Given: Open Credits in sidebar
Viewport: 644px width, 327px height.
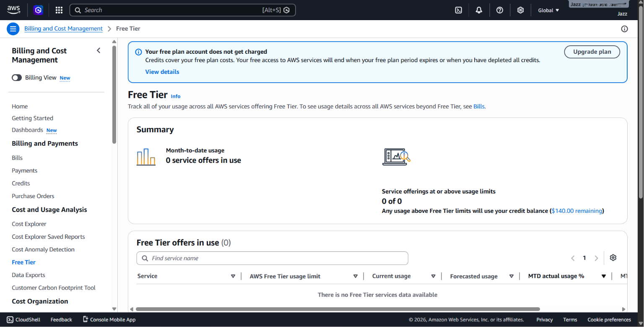Looking at the screenshot, I should click(x=21, y=183).
